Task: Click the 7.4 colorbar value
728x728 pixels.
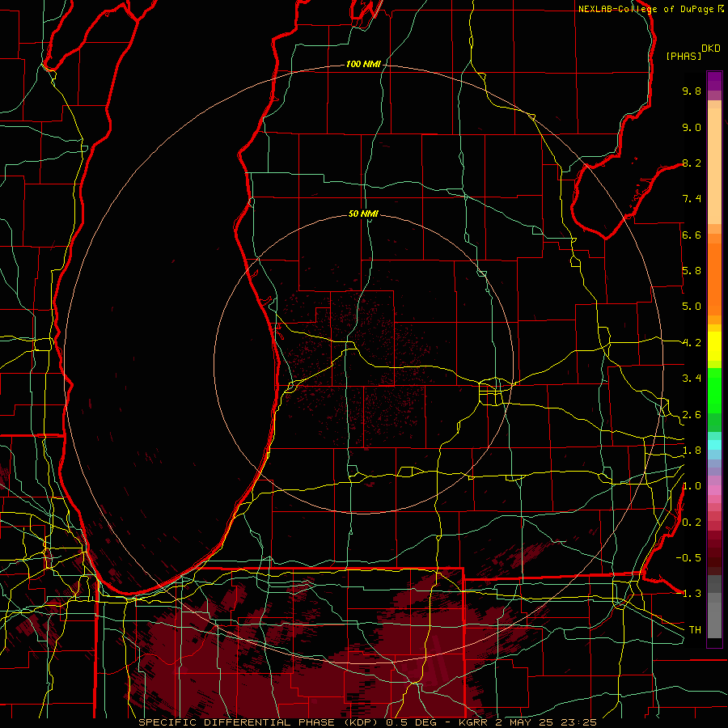Action: click(x=692, y=199)
